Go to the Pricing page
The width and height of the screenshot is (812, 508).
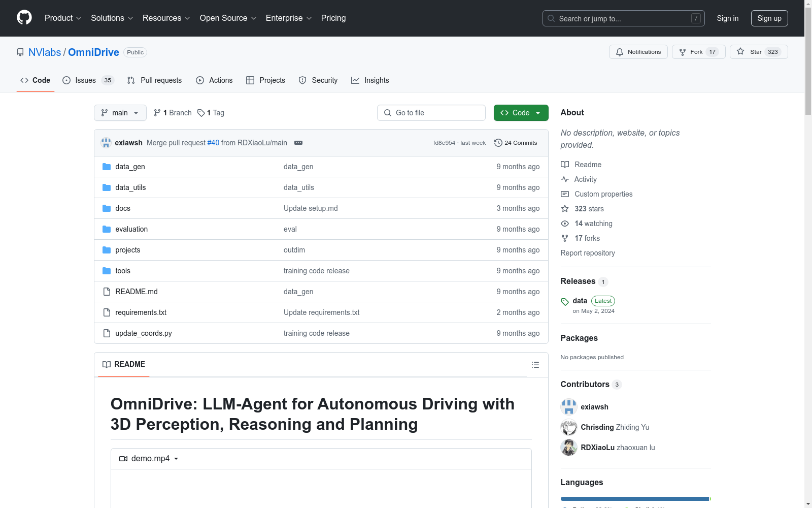[x=333, y=18]
